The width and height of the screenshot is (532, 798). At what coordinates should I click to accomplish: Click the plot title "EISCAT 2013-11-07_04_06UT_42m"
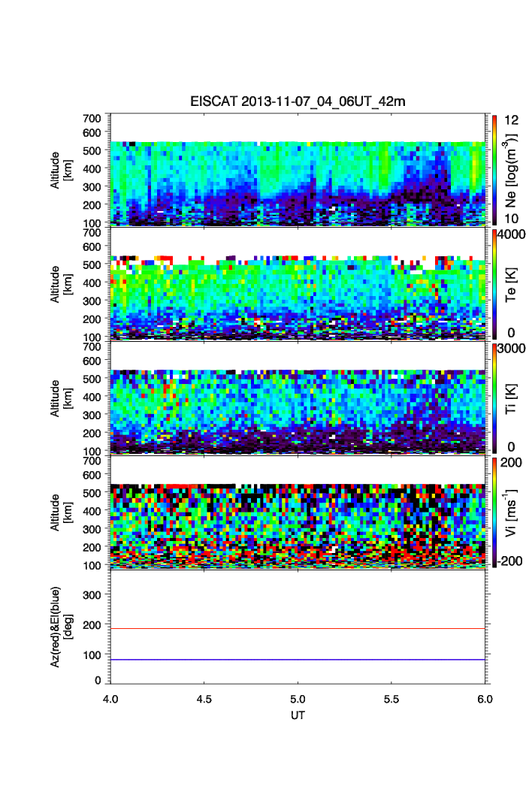pos(298,101)
